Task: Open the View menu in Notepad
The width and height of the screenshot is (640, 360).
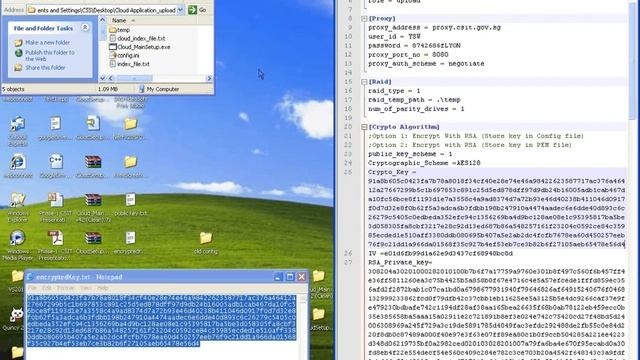Action: pyautogui.click(x=86, y=288)
